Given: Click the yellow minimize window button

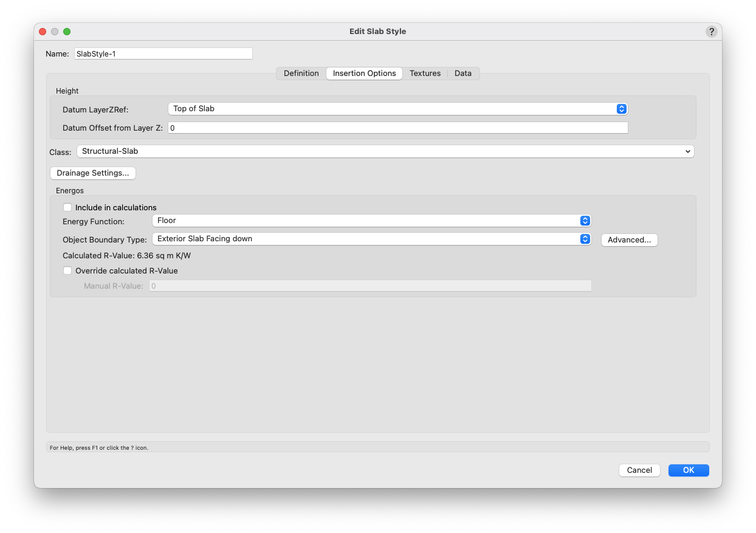Looking at the screenshot, I should click(x=55, y=32).
